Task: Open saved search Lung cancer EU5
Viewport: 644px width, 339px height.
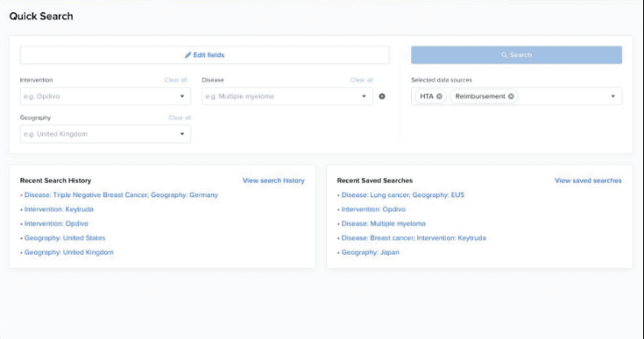Action: (403, 195)
